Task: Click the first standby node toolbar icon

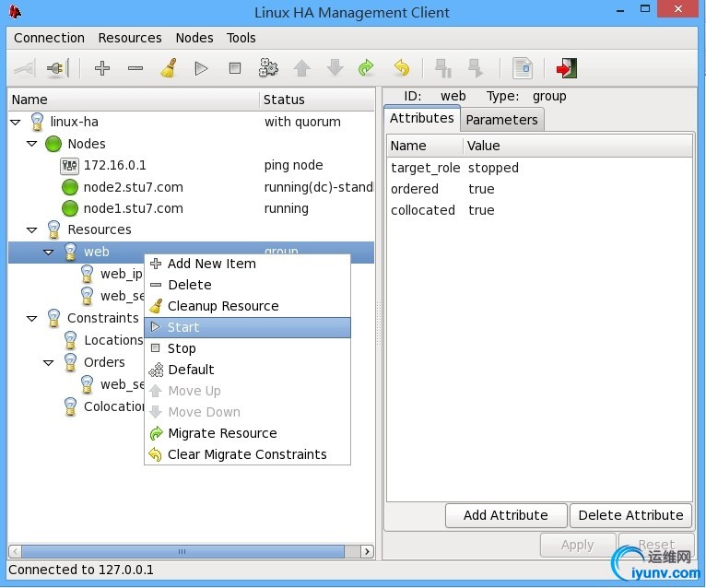Action: point(443,68)
